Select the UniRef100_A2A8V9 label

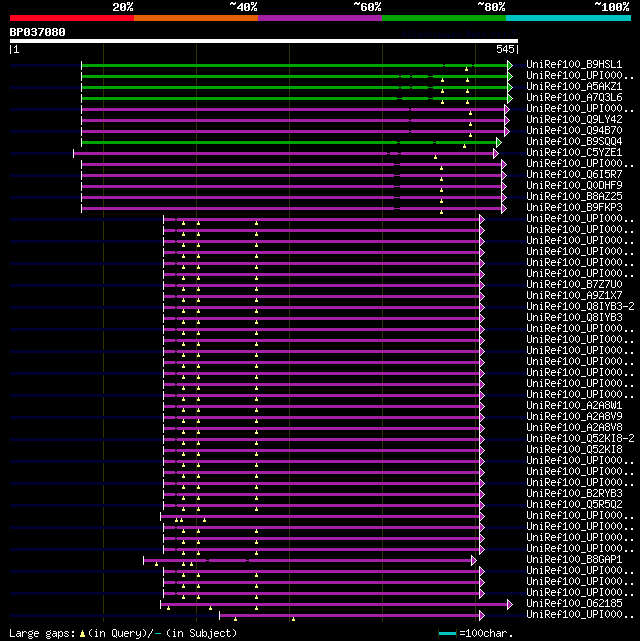point(574,416)
